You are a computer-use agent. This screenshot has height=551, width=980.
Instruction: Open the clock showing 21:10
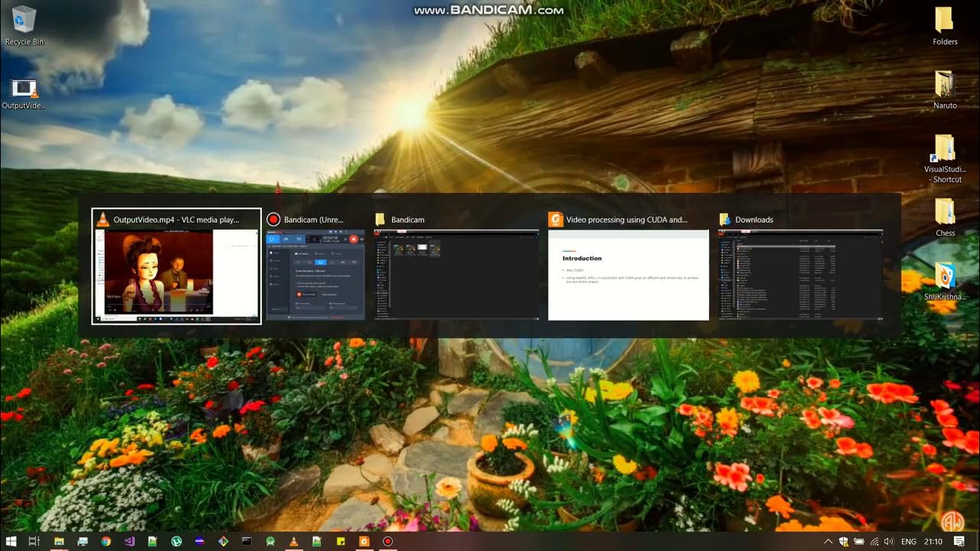click(x=933, y=541)
